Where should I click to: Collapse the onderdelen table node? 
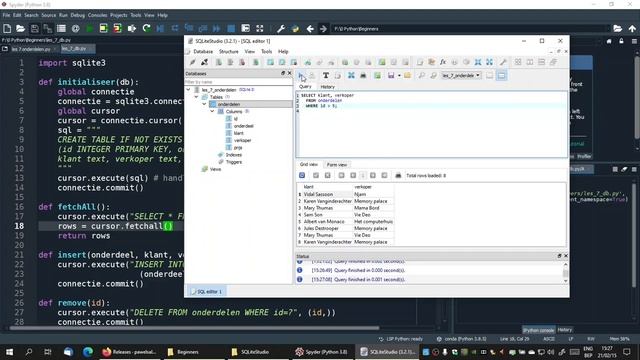pyautogui.click(x=204, y=104)
